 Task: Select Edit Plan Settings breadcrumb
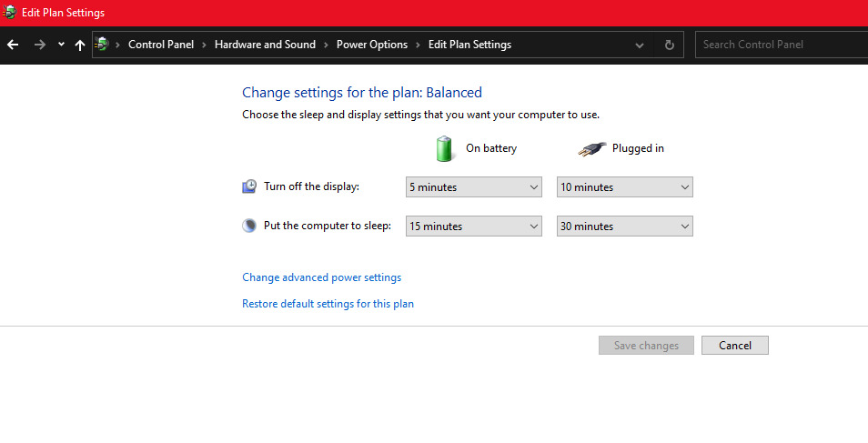tap(470, 45)
